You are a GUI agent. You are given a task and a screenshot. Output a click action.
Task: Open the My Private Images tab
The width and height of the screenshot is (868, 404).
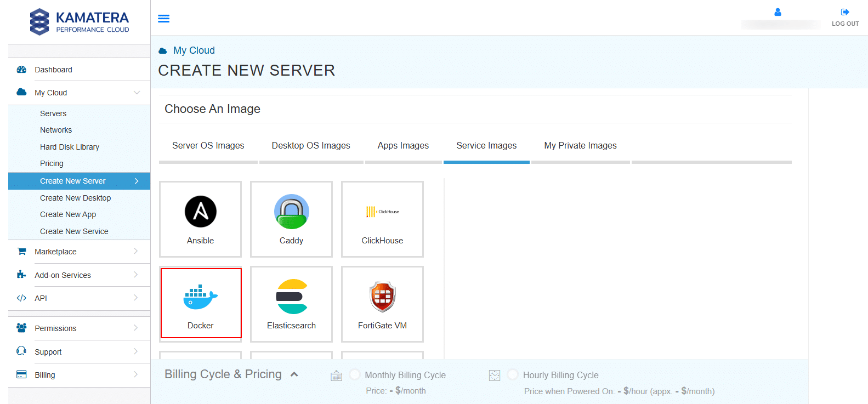tap(580, 146)
